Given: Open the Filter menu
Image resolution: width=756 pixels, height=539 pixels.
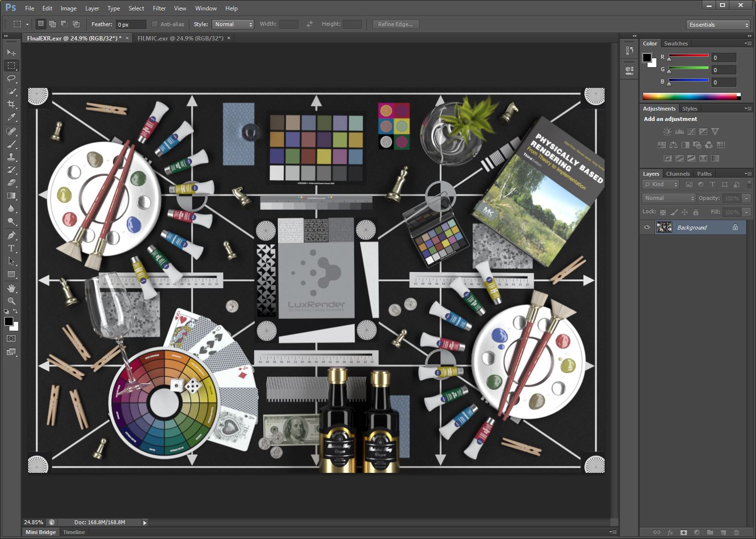Looking at the screenshot, I should tap(159, 8).
